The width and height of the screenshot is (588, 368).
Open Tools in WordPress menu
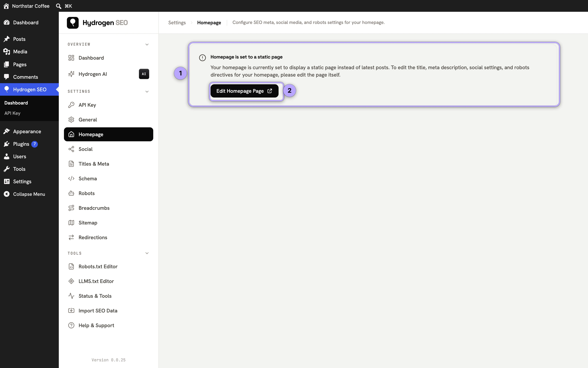[29, 169]
